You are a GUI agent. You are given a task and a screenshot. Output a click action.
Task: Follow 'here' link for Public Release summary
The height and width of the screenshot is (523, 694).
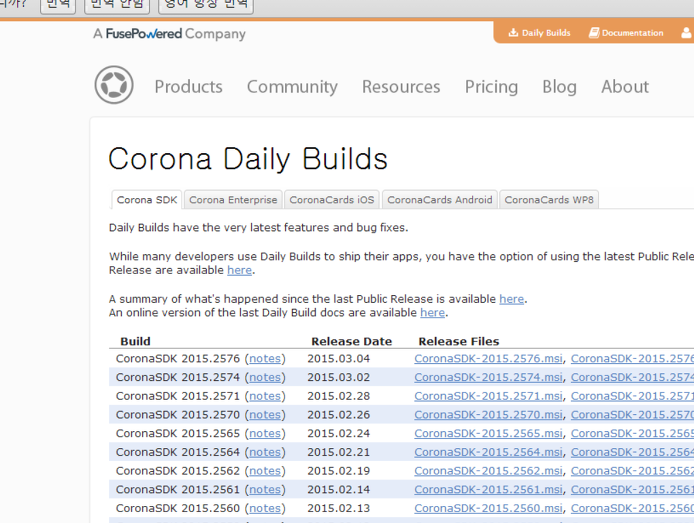click(512, 299)
